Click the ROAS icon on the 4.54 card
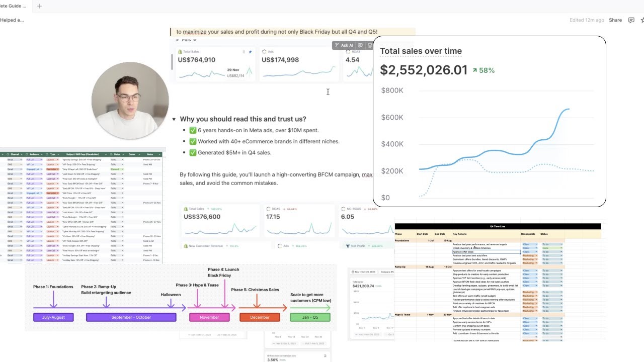The width and height of the screenshot is (644, 362). click(x=348, y=51)
